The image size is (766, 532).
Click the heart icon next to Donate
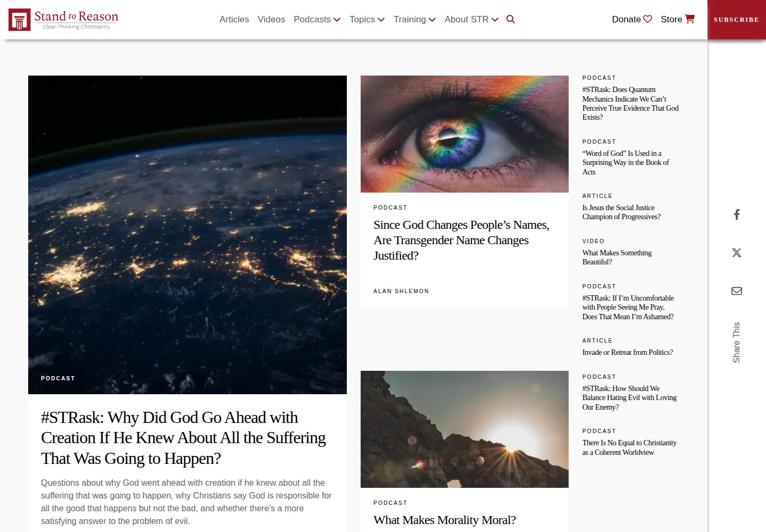647,19
